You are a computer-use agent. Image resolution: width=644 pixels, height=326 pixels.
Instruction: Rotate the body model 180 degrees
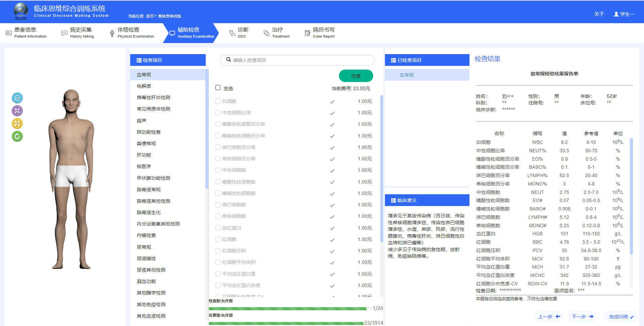(x=17, y=98)
